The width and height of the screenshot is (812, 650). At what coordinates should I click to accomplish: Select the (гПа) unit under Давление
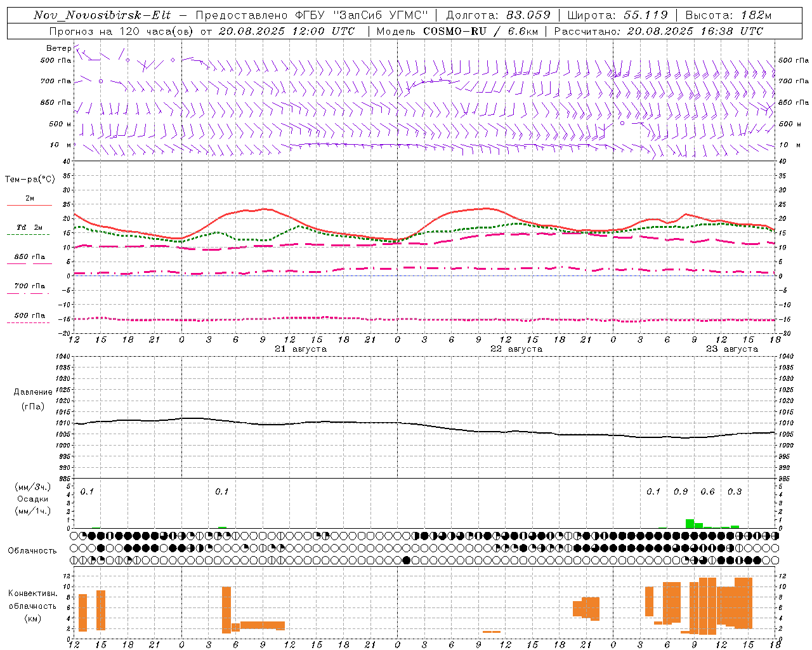pyautogui.click(x=33, y=407)
